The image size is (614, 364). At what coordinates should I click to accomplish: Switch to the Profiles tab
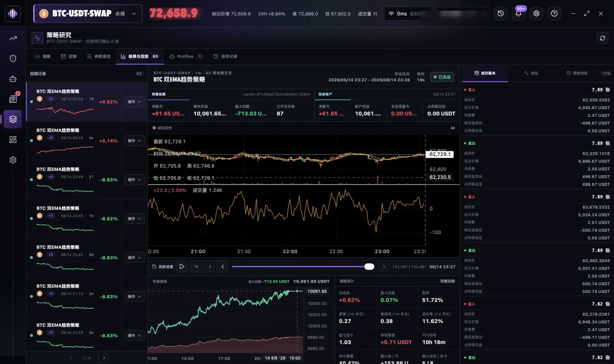coord(186,56)
